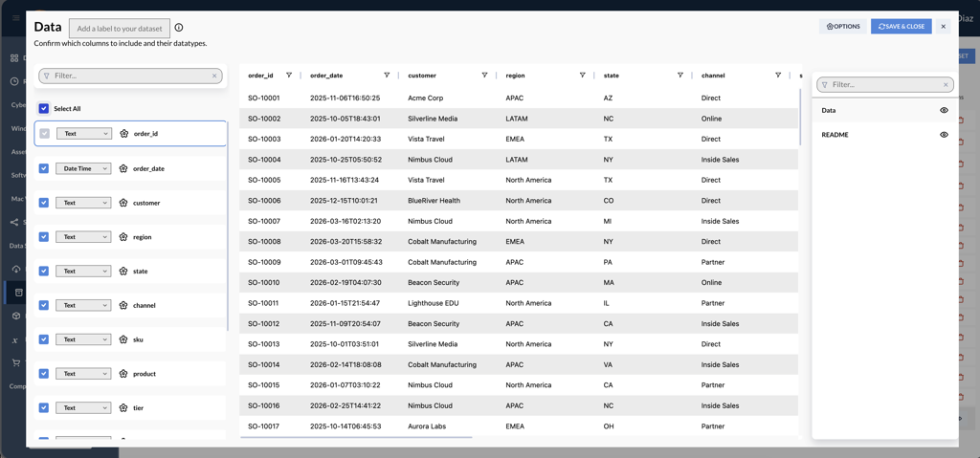Open filter for state column header

pos(680,75)
